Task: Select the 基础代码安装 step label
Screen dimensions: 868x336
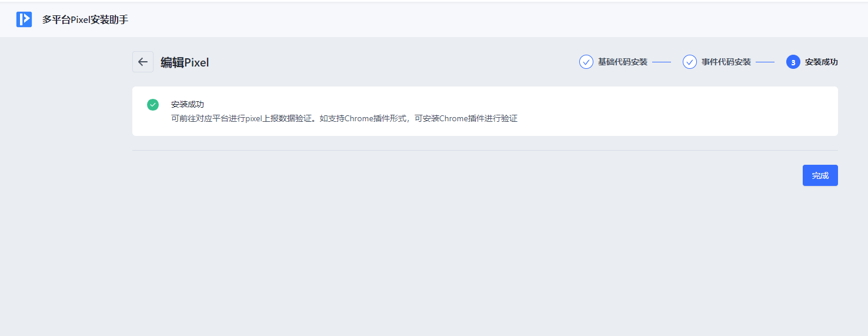Action: click(x=622, y=62)
